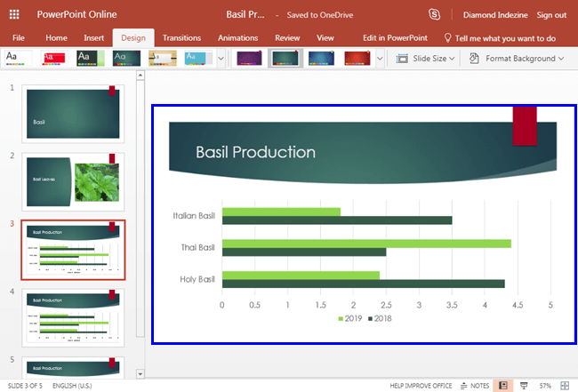Viewport: 578px width, 392px height.
Task: Click the Sign out link
Action: click(x=551, y=14)
